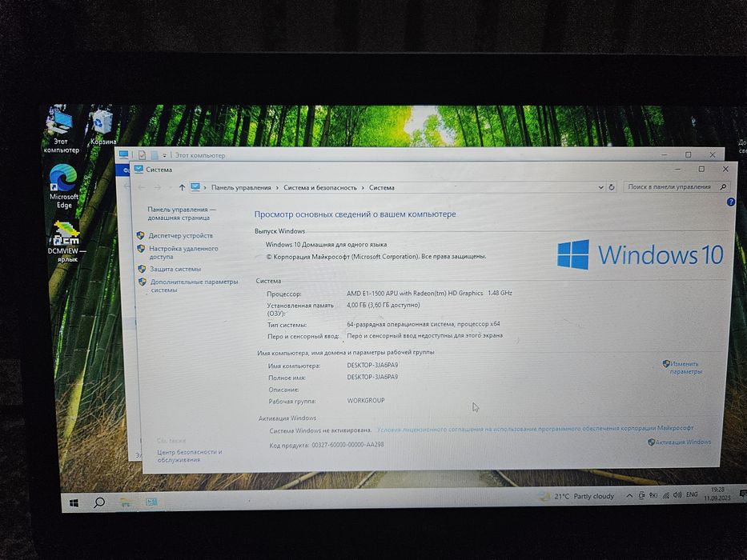Viewport: 747px width, 560px height.
Task: Open Дополнительные параметры системы link
Action: tap(194, 286)
